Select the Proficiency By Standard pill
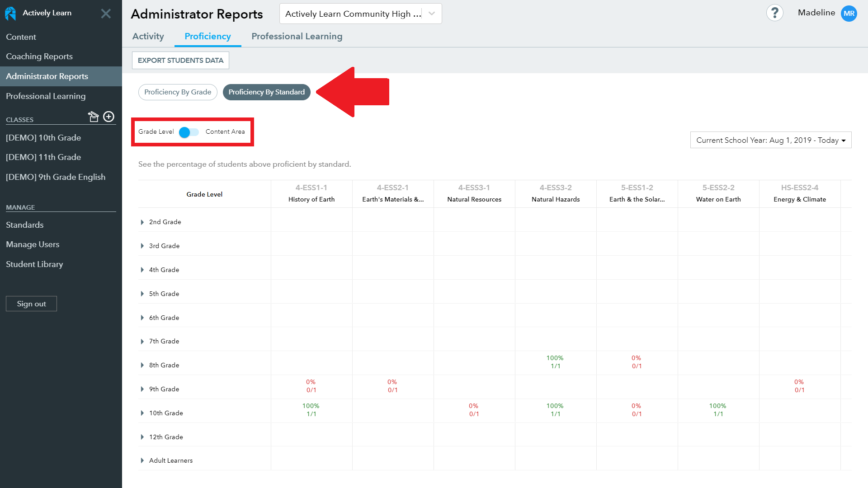 266,92
